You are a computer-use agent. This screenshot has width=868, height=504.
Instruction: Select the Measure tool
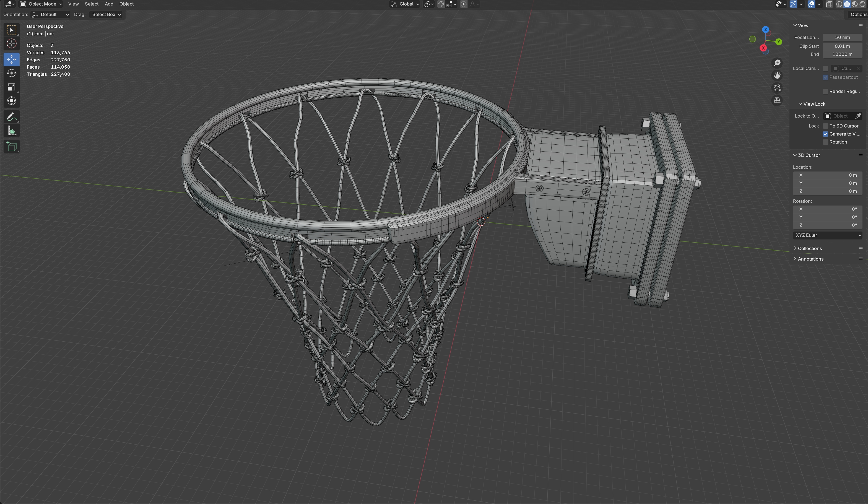[x=11, y=131]
